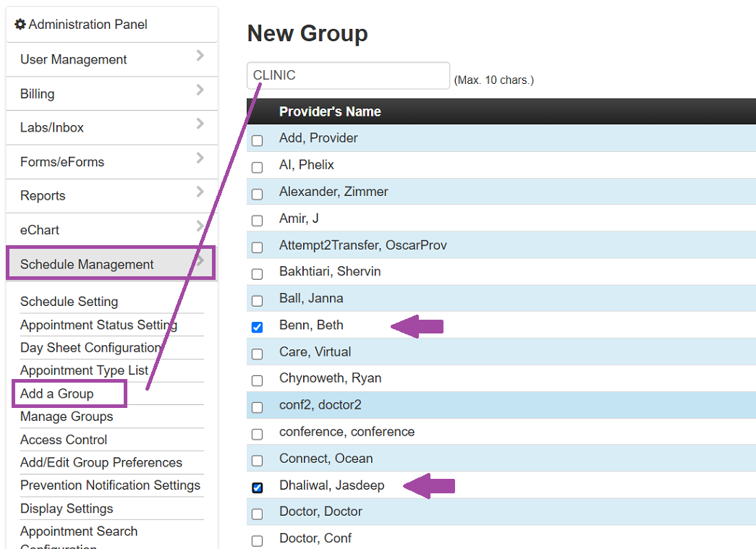Check the box for Care, Virtual
This screenshot has height=549, width=756.
pyautogui.click(x=257, y=354)
